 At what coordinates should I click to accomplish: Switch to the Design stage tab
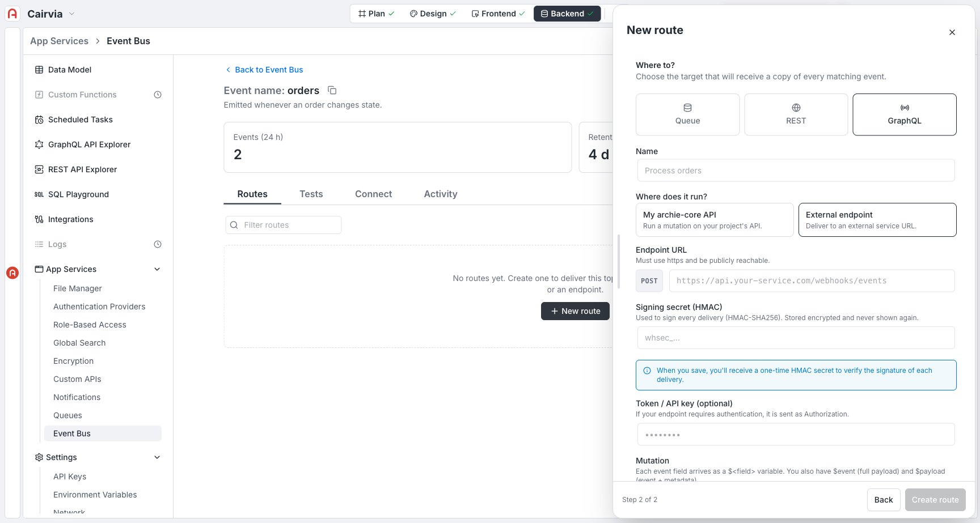coord(433,14)
